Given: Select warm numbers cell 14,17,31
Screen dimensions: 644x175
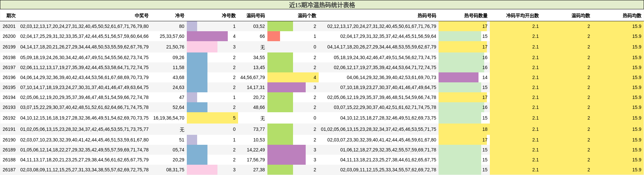Looking at the screenshot, I should [x=256, y=87].
